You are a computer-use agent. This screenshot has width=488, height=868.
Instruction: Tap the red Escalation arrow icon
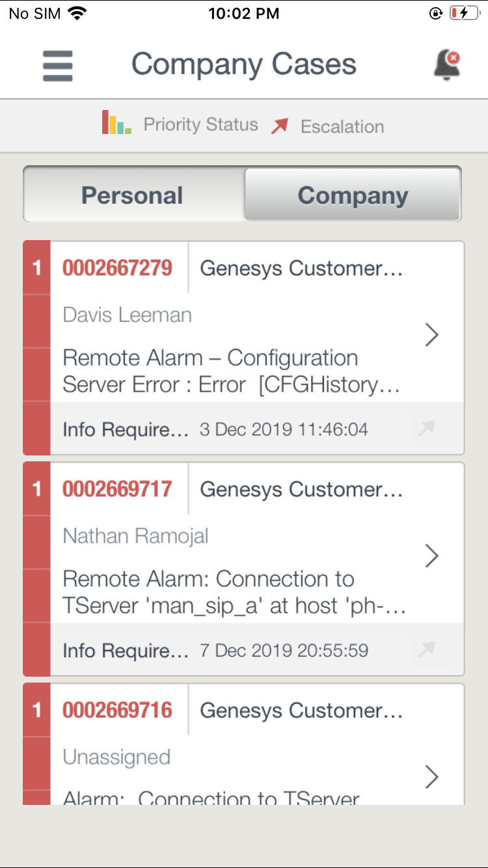coord(280,126)
